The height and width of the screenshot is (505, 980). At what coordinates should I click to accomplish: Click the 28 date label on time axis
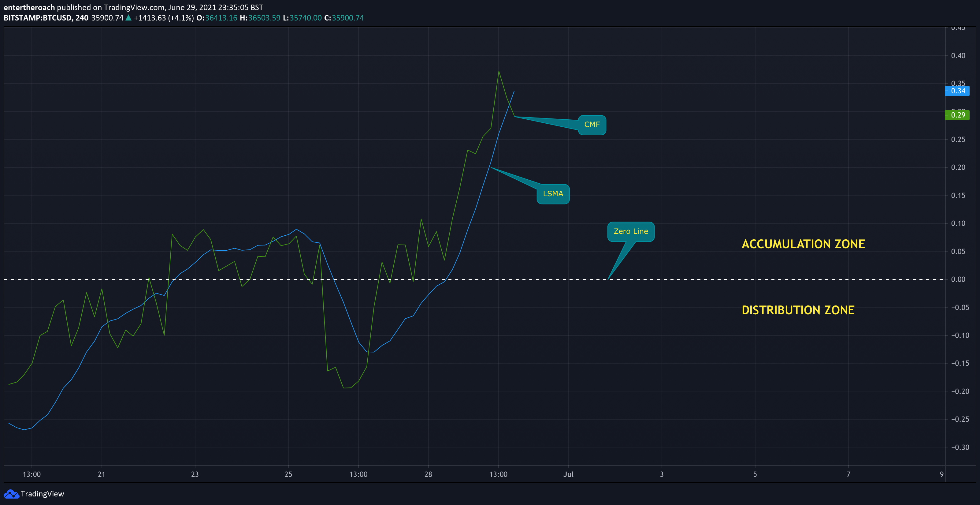point(429,474)
